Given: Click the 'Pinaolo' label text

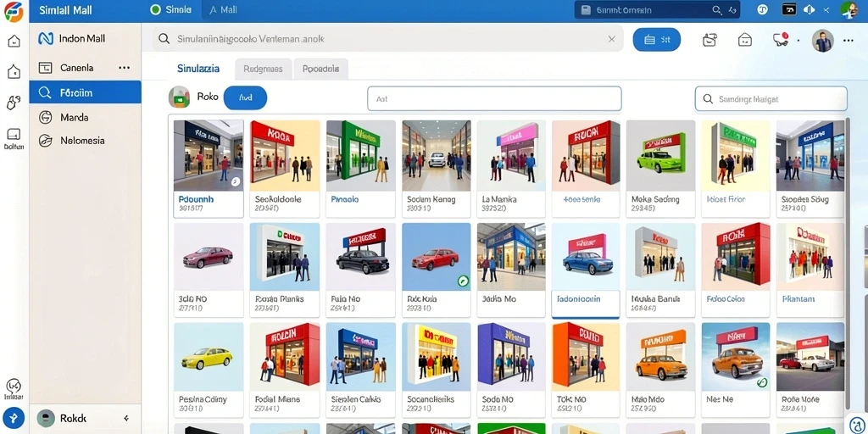Looking at the screenshot, I should (344, 199).
